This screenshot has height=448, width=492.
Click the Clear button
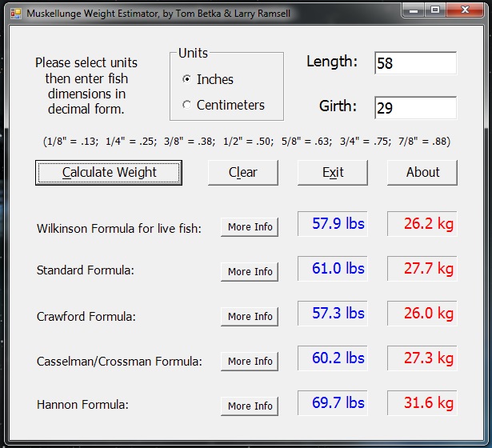[243, 172]
